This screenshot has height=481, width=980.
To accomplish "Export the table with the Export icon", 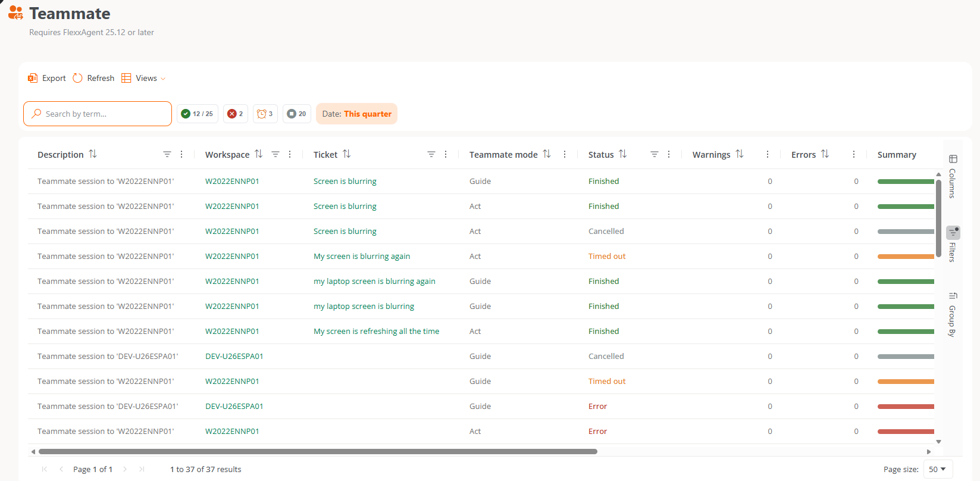I will pos(33,78).
